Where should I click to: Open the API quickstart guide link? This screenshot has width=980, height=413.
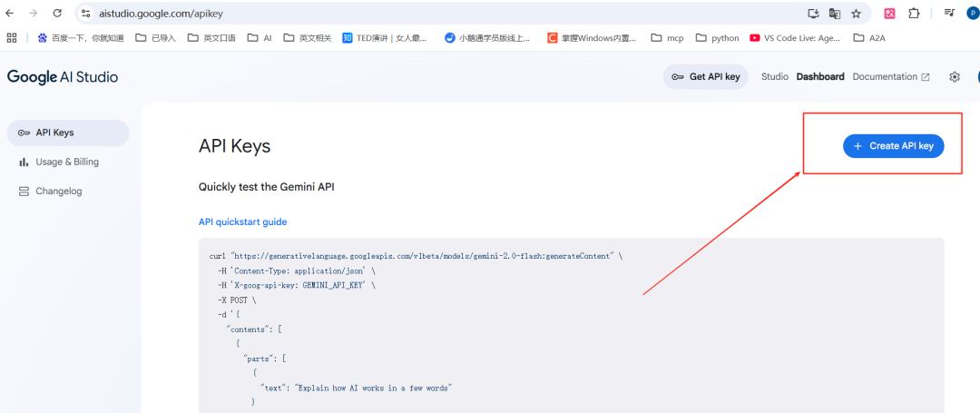[x=242, y=221]
